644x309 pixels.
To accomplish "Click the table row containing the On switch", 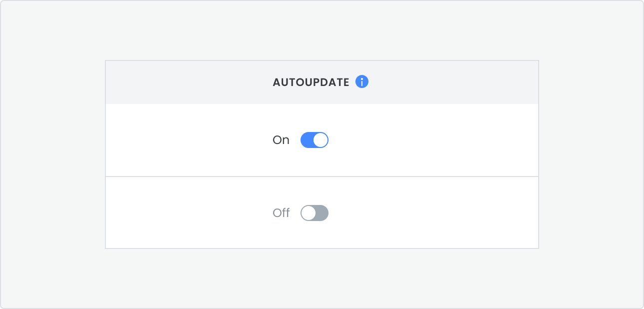I will [322, 140].
